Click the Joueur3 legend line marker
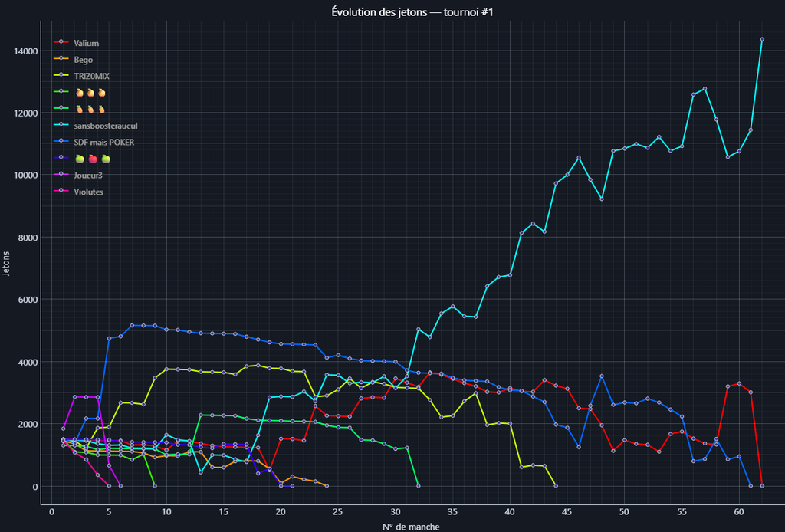Image resolution: width=785 pixels, height=532 pixels. pos(61,176)
